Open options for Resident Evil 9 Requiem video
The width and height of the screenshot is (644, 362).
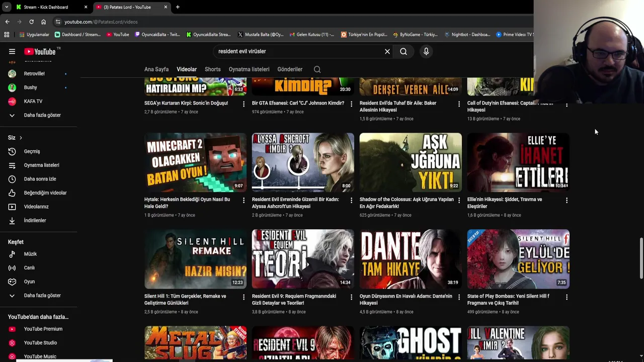(351, 297)
